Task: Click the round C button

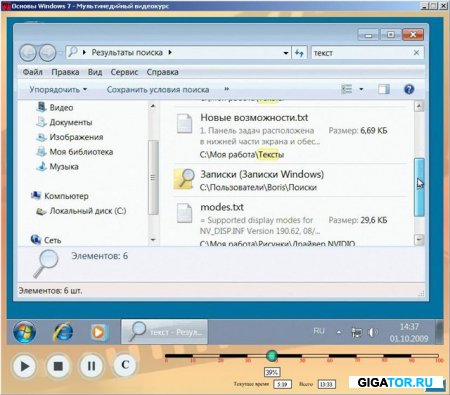Action: (125, 364)
